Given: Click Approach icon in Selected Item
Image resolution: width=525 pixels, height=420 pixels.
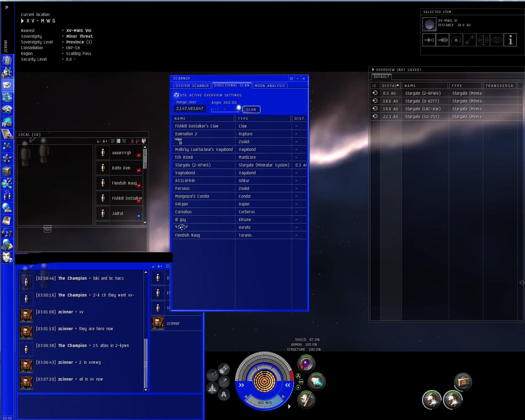Looking at the screenshot, I should (x=429, y=40).
